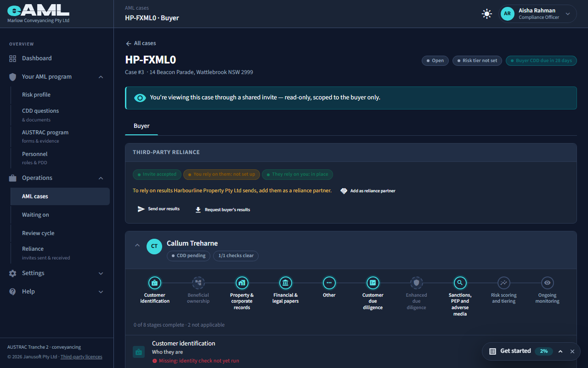This screenshot has height=368, width=588.
Task: Click the Get started 2% progress badge
Action: click(x=544, y=351)
